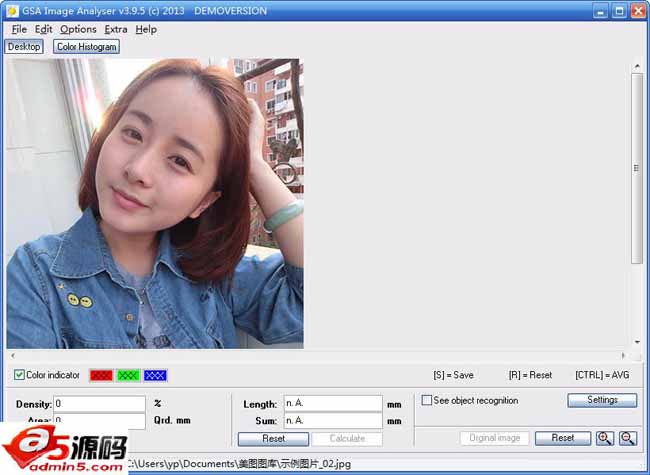Click into the Length input field
Image resolution: width=650 pixels, height=475 pixels.
coord(333,403)
